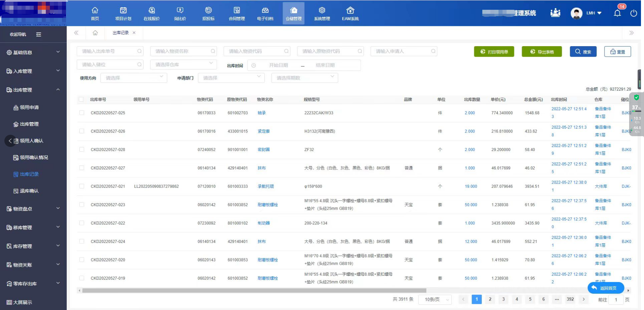Open 领用申请 sidebar menu item
The image size is (644, 310).
(x=26, y=107)
